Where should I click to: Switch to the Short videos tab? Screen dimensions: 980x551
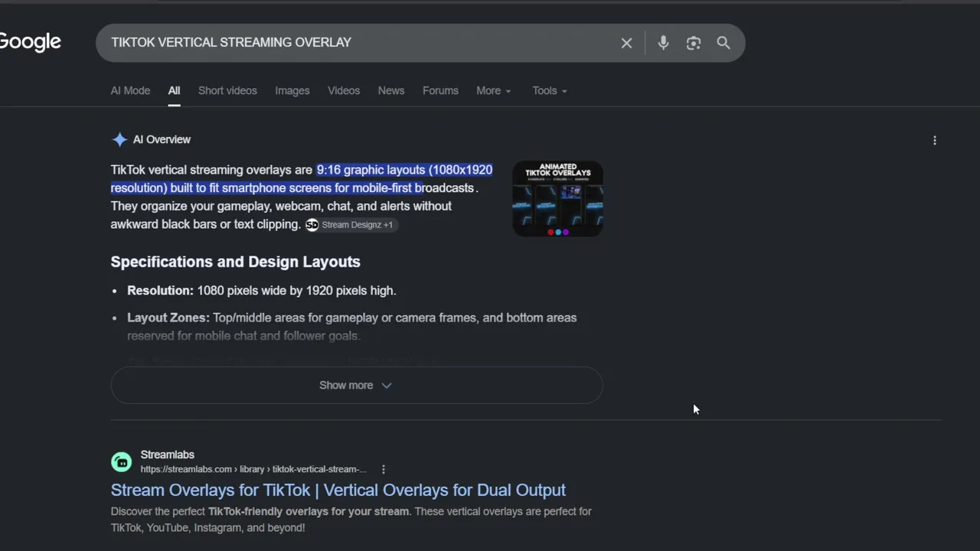227,90
